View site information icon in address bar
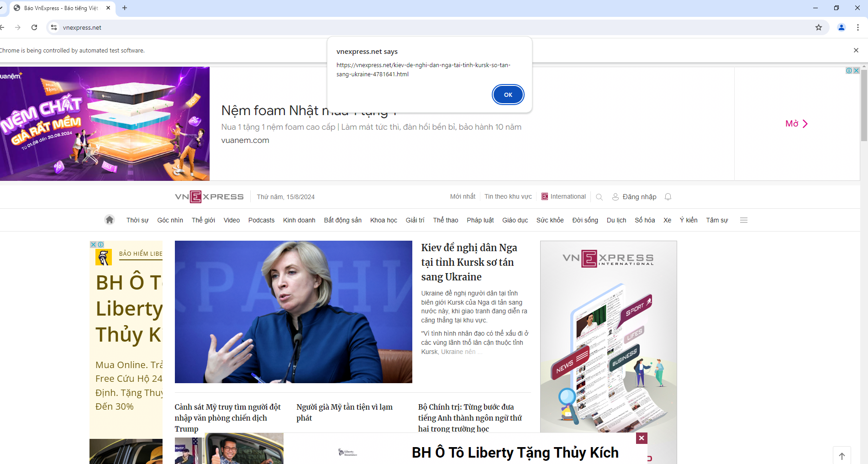Screen dimensions: 868x464 click(54, 27)
